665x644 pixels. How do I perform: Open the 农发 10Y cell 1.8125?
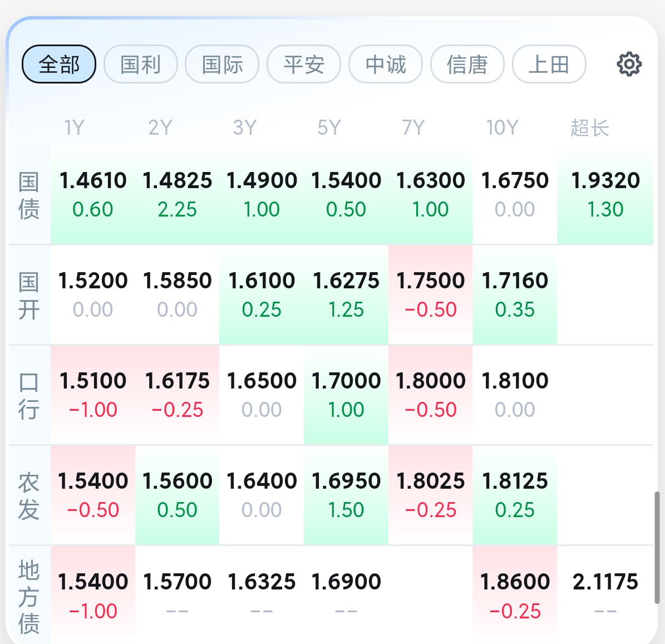point(515,495)
